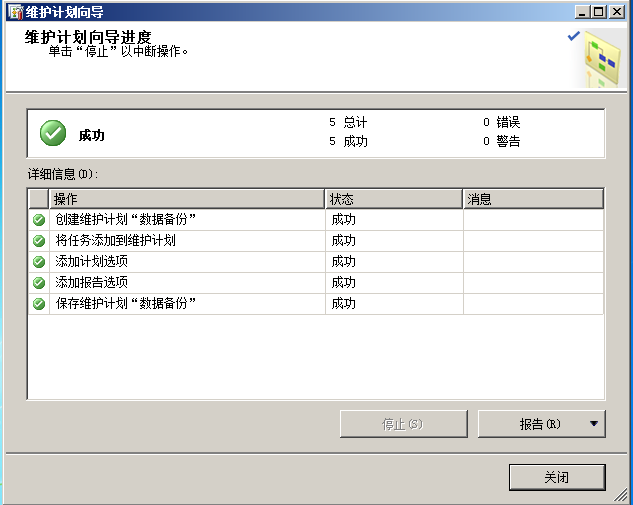
Task: Open the 报告 dropdown arrow
Action: point(594,424)
